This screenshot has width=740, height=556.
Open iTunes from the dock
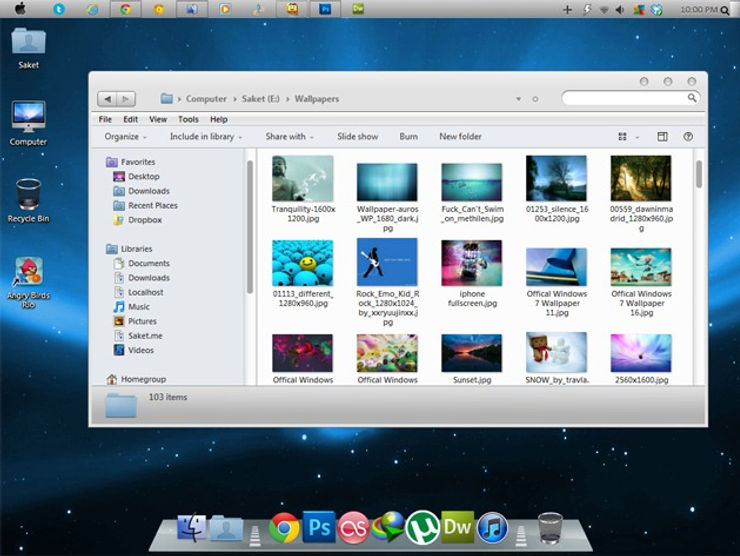[x=492, y=528]
